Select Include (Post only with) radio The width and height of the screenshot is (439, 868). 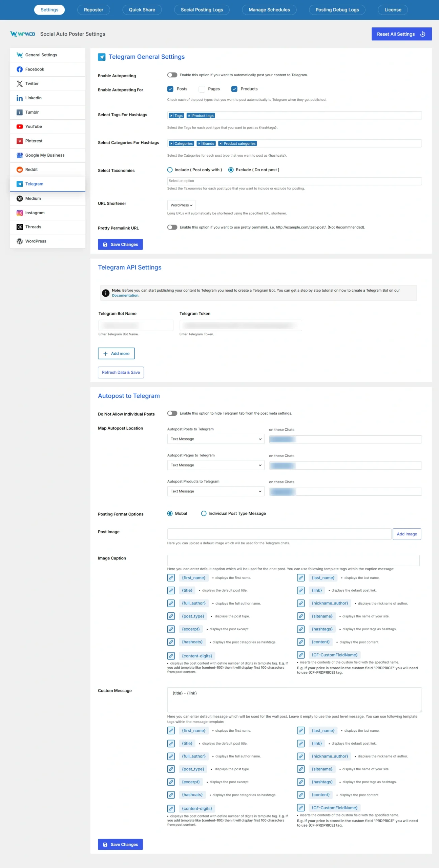170,170
